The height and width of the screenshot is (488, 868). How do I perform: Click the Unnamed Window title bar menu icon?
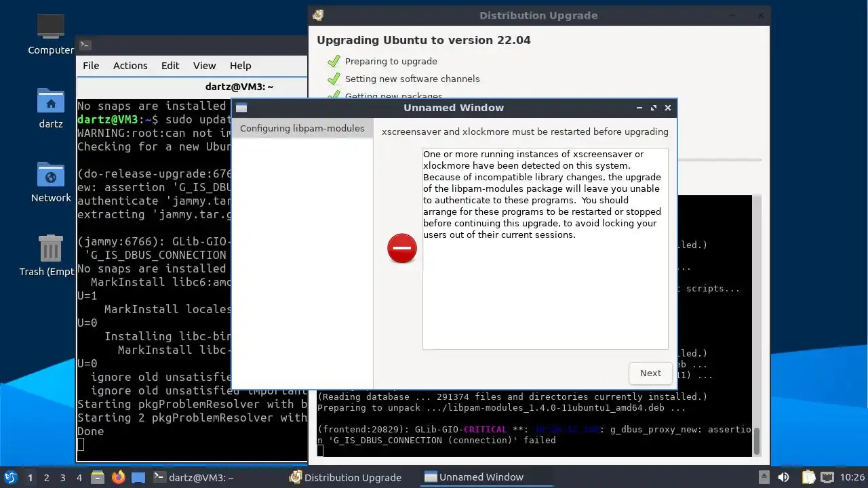[x=241, y=108]
